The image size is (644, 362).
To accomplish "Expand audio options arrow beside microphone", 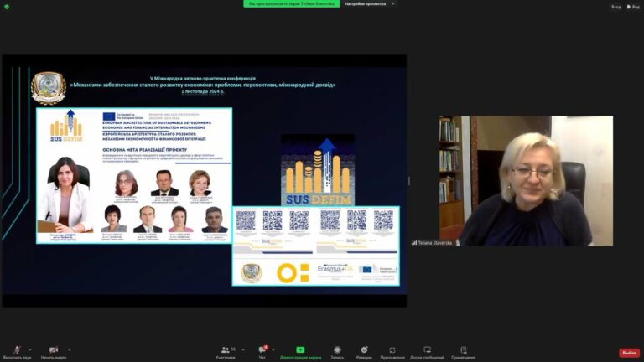I will [30, 349].
